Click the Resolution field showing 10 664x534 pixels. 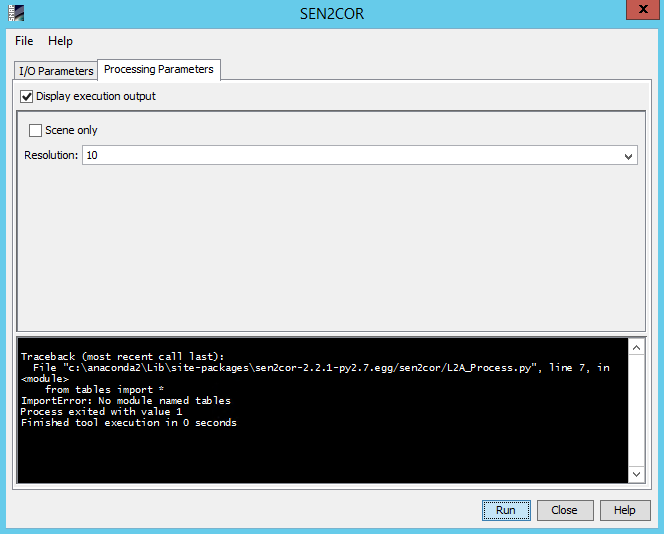pyautogui.click(x=360, y=155)
